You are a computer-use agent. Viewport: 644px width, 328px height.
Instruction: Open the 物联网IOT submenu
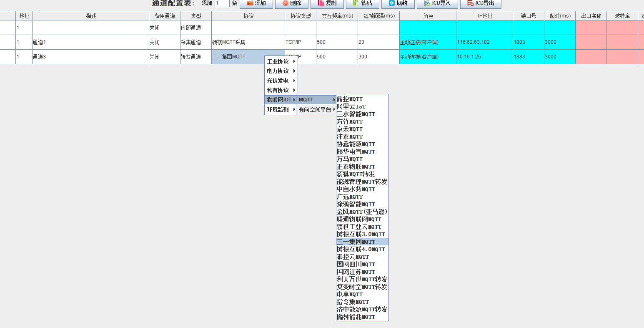tap(281, 100)
